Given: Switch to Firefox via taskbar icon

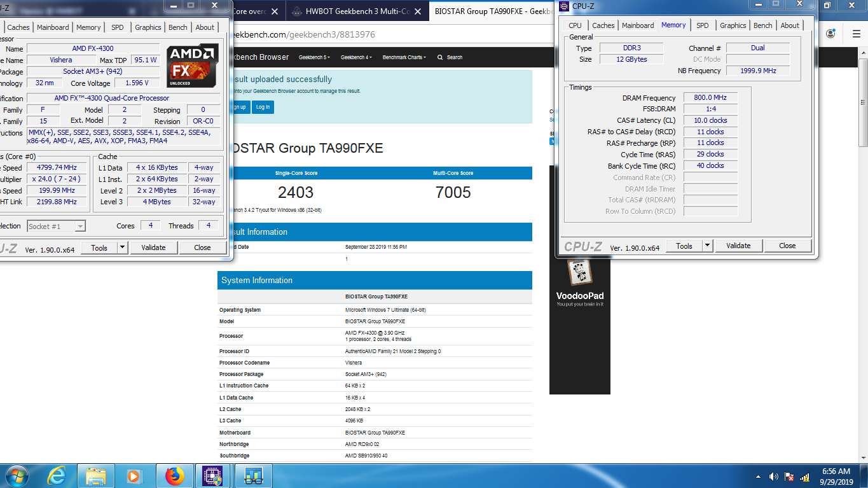Looking at the screenshot, I should (x=174, y=476).
